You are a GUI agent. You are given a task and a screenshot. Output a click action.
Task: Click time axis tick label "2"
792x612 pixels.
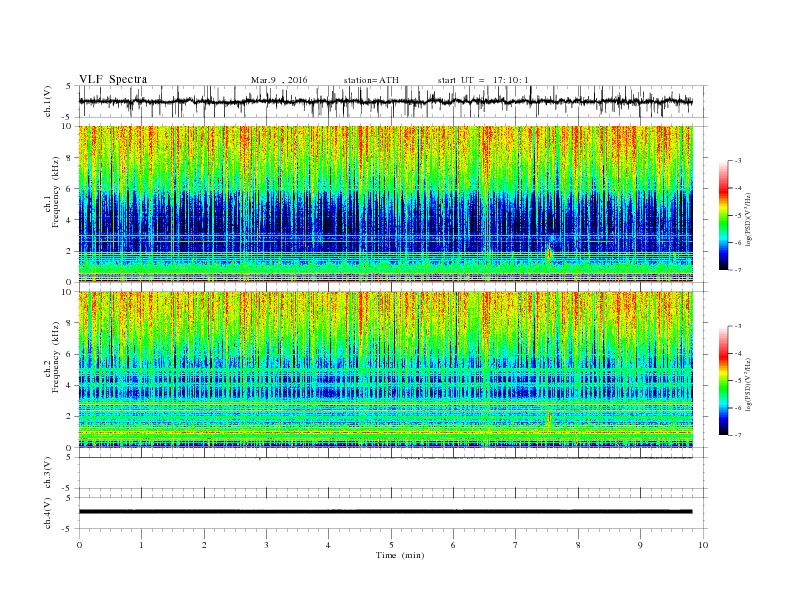click(x=204, y=545)
